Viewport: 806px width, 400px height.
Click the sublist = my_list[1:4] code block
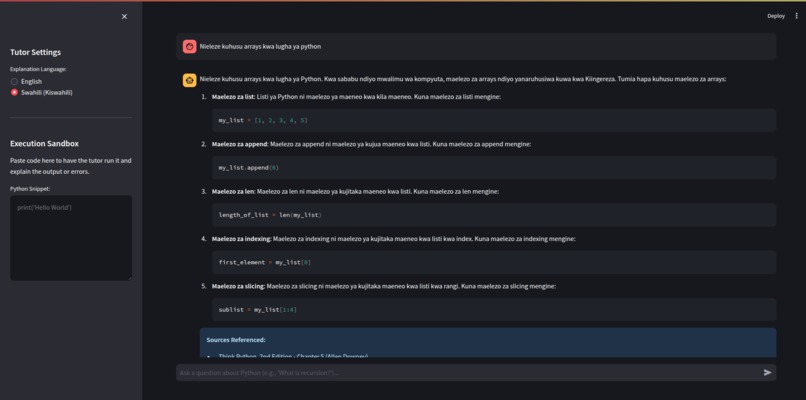pos(493,310)
